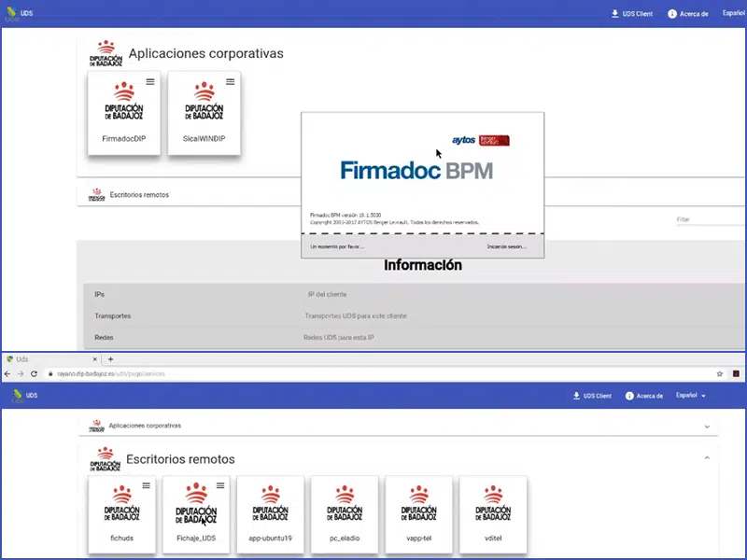Image resolution: width=747 pixels, height=560 pixels.
Task: Open the vapp-tel remote desktop
Action: point(418,513)
